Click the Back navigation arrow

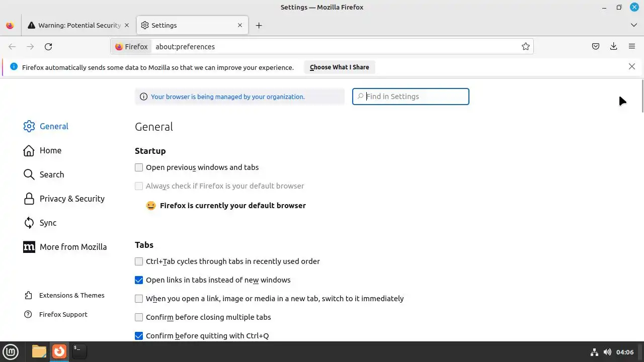(12, 47)
